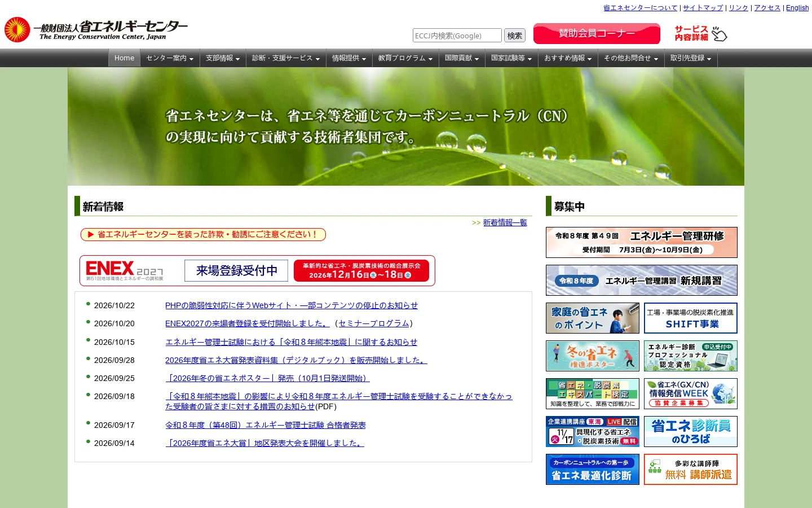Open the ENEX 2027 exhibition banner
This screenshot has height=508, width=812.
point(257,270)
